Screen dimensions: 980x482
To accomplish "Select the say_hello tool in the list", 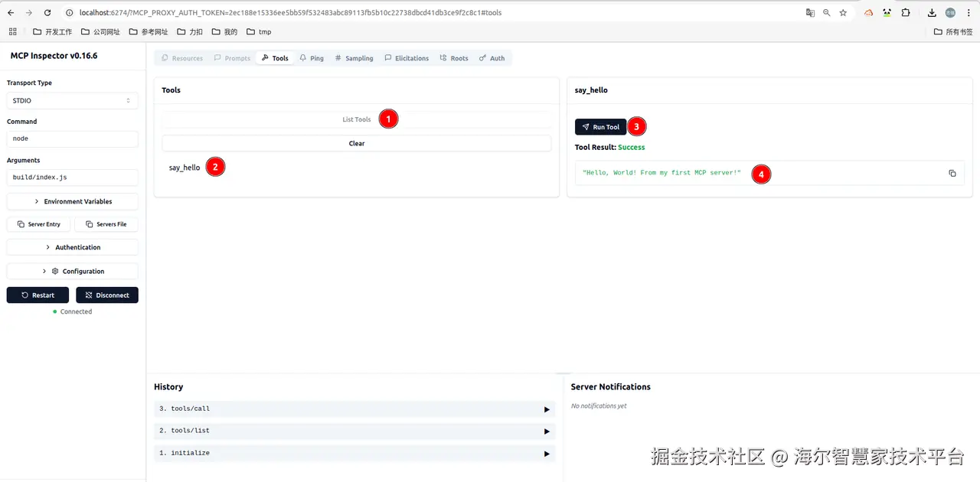I will pyautogui.click(x=185, y=168).
